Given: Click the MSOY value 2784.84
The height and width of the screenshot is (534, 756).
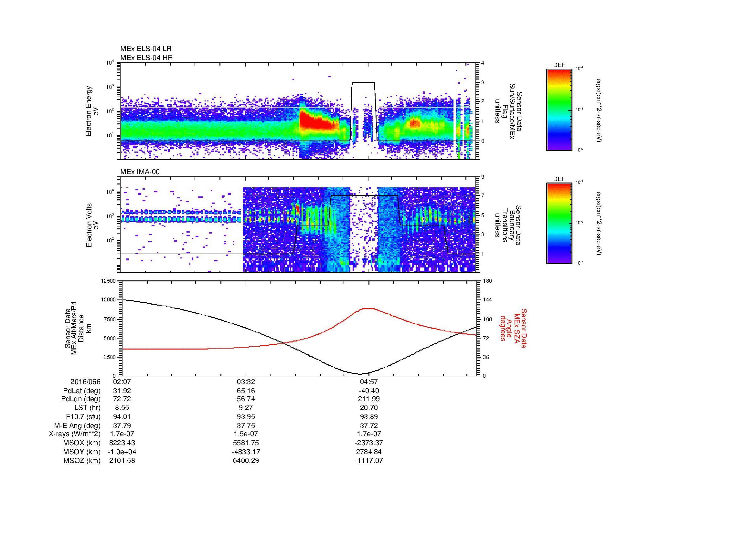Looking at the screenshot, I should (x=369, y=452).
